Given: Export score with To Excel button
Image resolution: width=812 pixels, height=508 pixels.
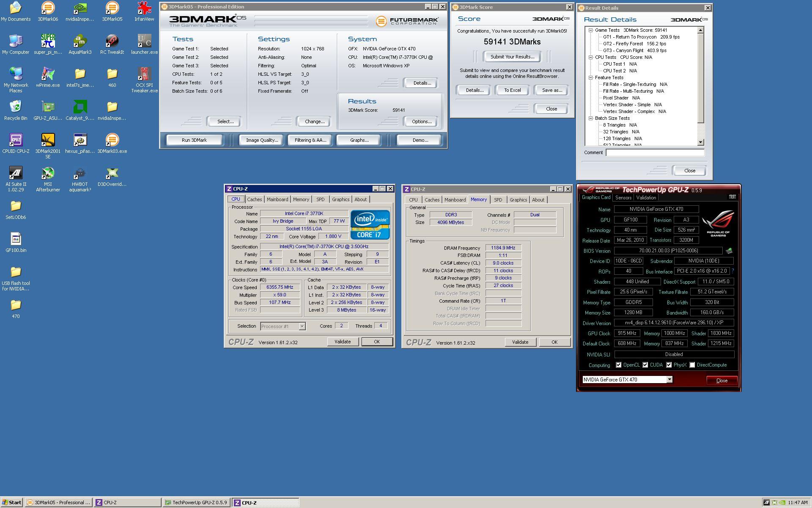Looking at the screenshot, I should click(512, 90).
